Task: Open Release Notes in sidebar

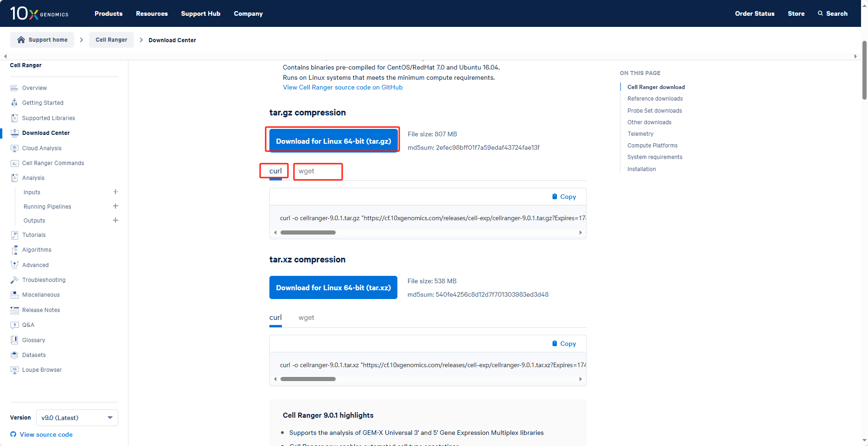Action: (x=41, y=310)
